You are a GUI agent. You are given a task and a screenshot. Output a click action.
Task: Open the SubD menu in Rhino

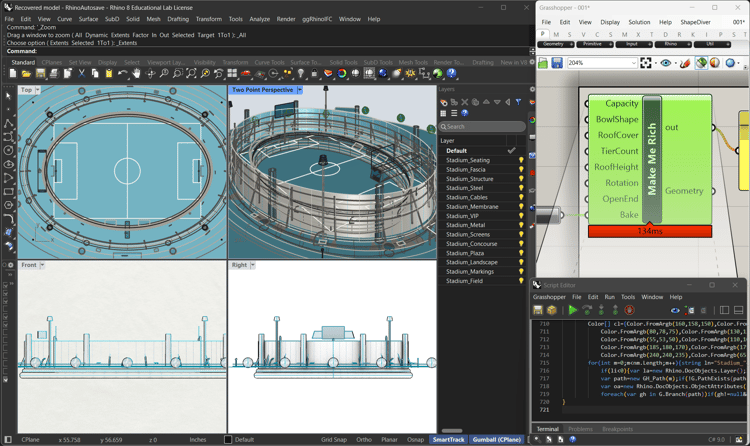(x=112, y=19)
